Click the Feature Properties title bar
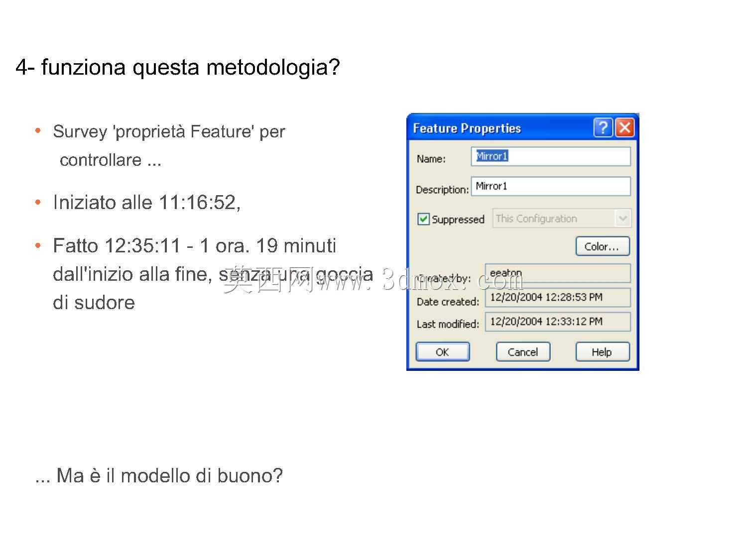This screenshot has width=747, height=560. click(500, 128)
